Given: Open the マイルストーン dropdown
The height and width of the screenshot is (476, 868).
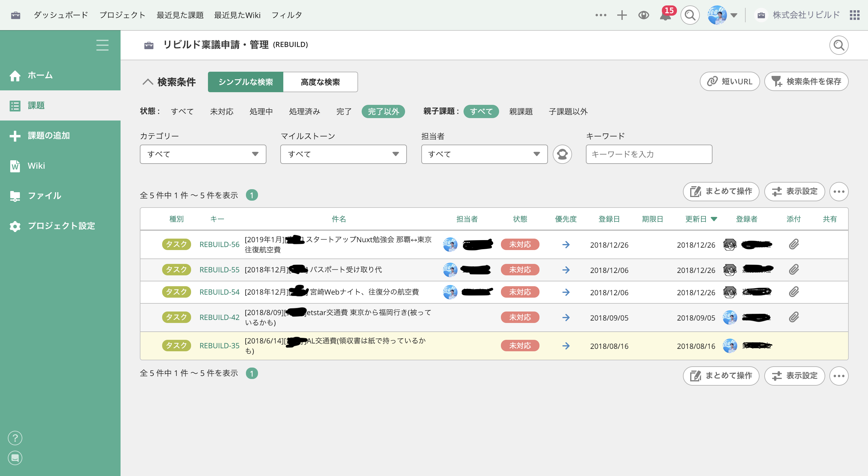Looking at the screenshot, I should 343,154.
